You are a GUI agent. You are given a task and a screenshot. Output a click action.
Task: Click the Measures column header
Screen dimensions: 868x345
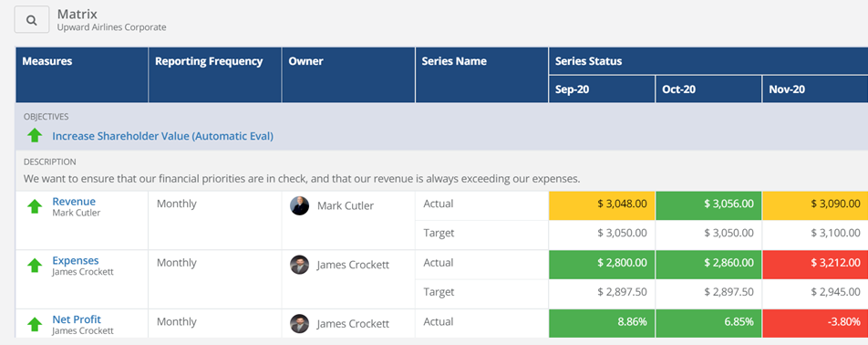[82, 75]
